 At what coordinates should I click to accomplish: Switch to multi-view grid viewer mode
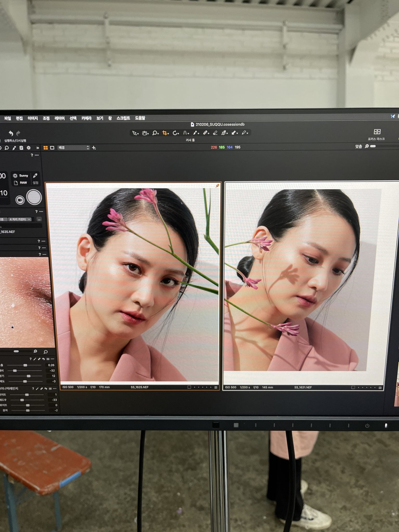[46, 148]
